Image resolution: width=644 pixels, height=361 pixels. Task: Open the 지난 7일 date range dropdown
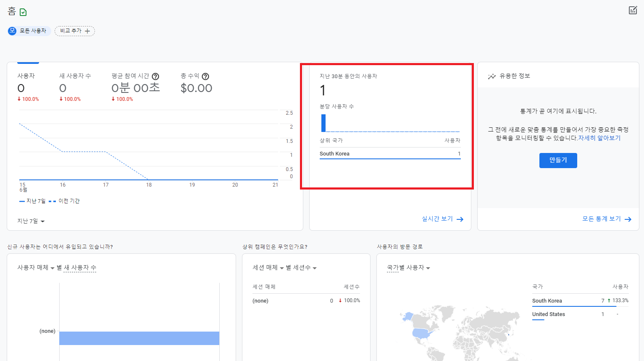click(x=31, y=221)
